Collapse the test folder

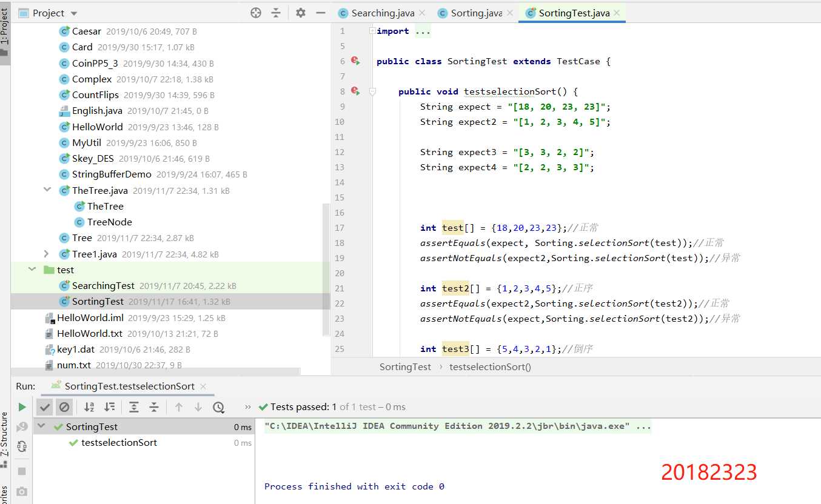pos(32,270)
